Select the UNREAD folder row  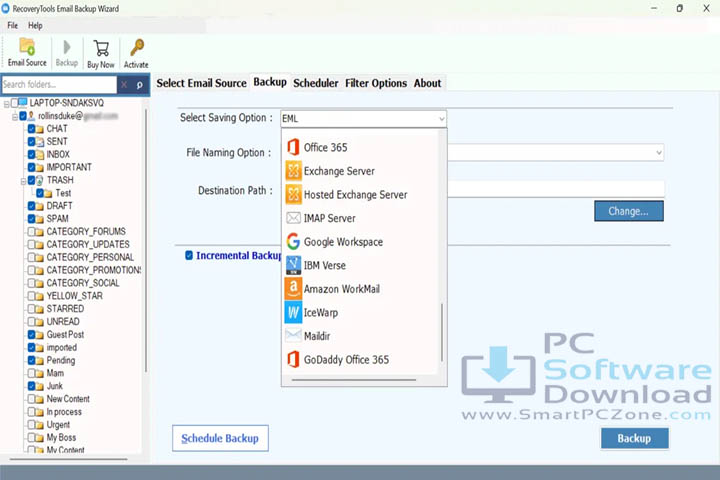coord(63,322)
